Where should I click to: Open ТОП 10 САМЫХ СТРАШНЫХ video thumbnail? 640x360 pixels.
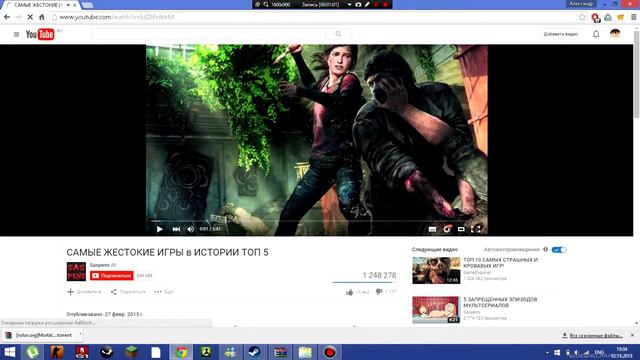436,270
